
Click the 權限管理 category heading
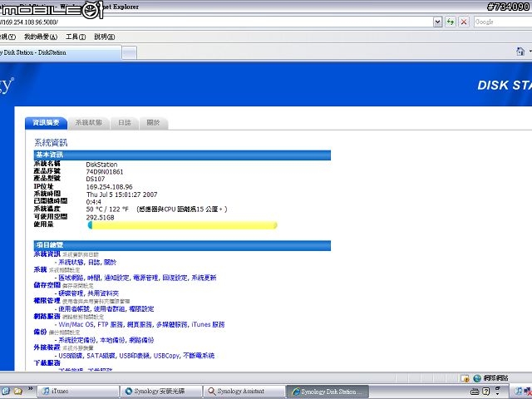[x=47, y=301]
